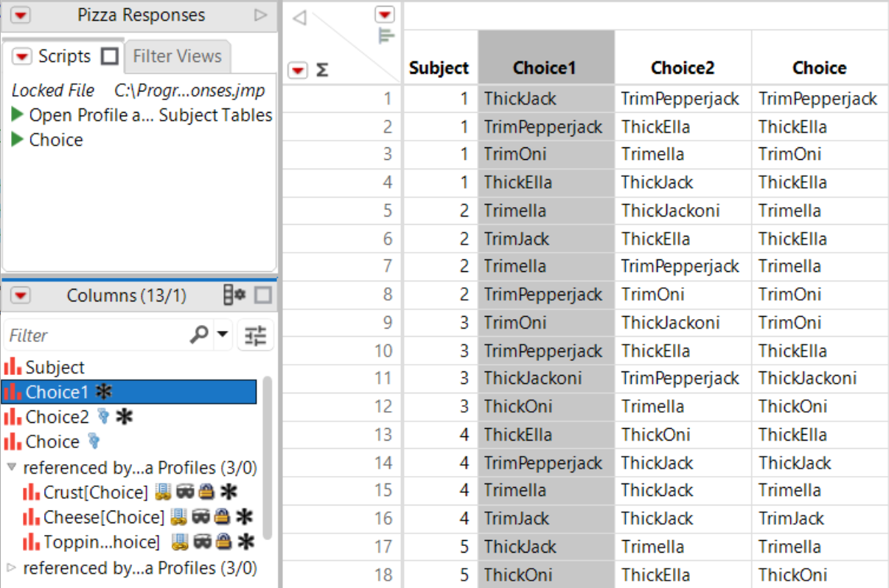Collapse the Pizza Responses panel with side arrow
Image resolution: width=889 pixels, height=588 pixels.
tap(259, 14)
